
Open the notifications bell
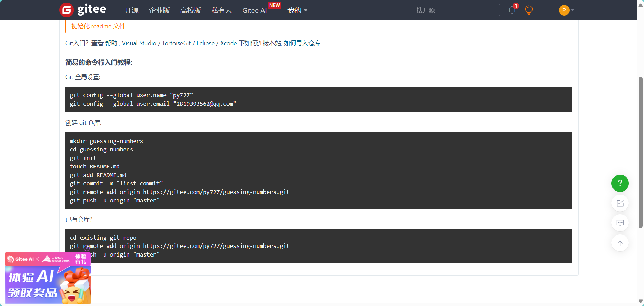512,10
